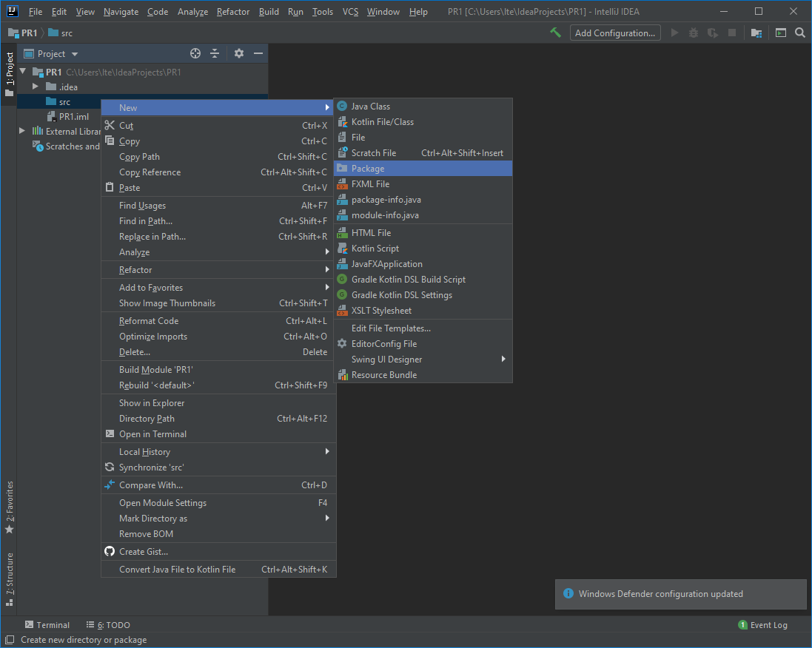This screenshot has height=648, width=812.
Task: Click PR1 breadcrumb in navigation bar
Action: click(x=23, y=33)
